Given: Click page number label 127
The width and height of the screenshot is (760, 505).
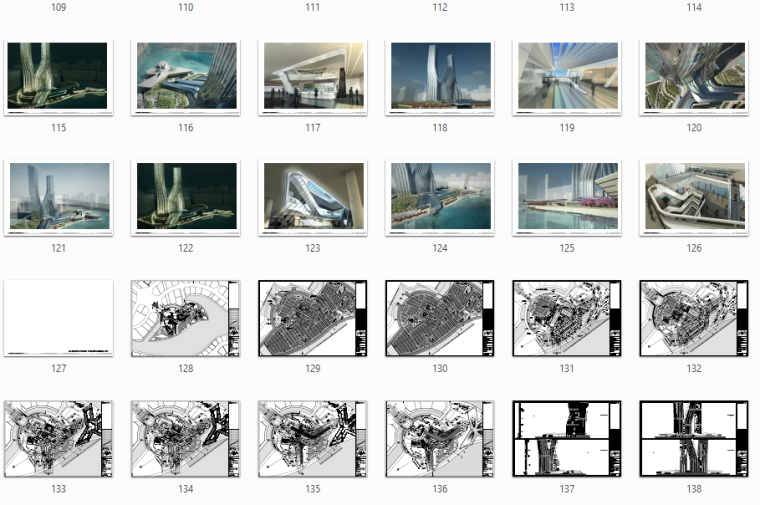Looking at the screenshot, I should pyautogui.click(x=59, y=368).
